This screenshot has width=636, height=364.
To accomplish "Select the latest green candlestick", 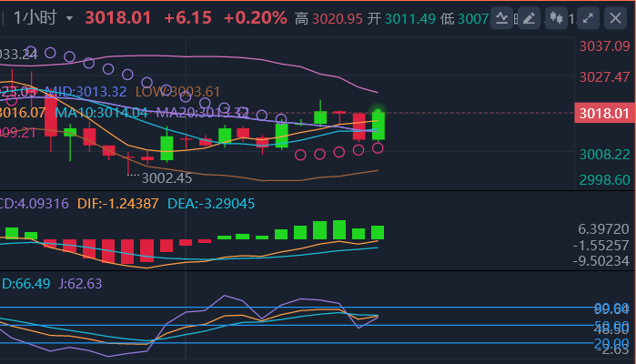I will (x=378, y=126).
